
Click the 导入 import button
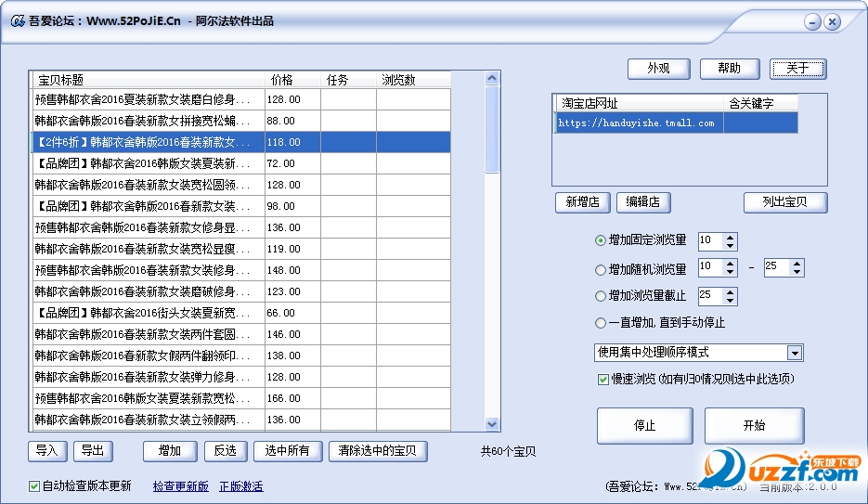[47, 451]
